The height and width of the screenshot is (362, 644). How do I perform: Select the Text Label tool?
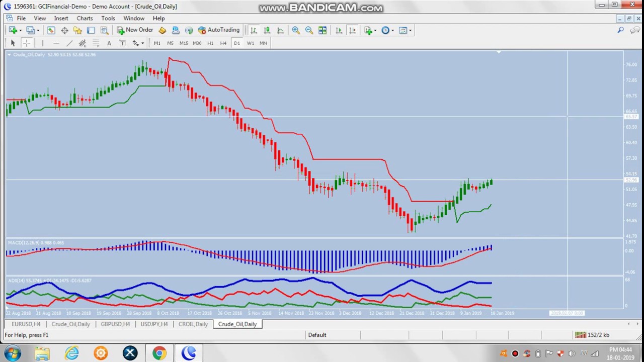coord(122,43)
